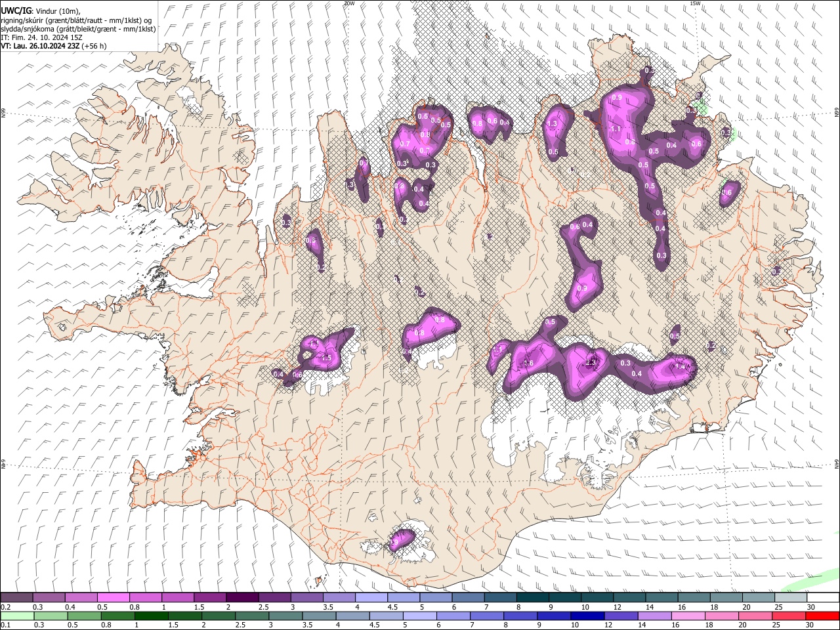
Task: Click the 'rigning/skúrir' legend description line
Action: click(77, 20)
